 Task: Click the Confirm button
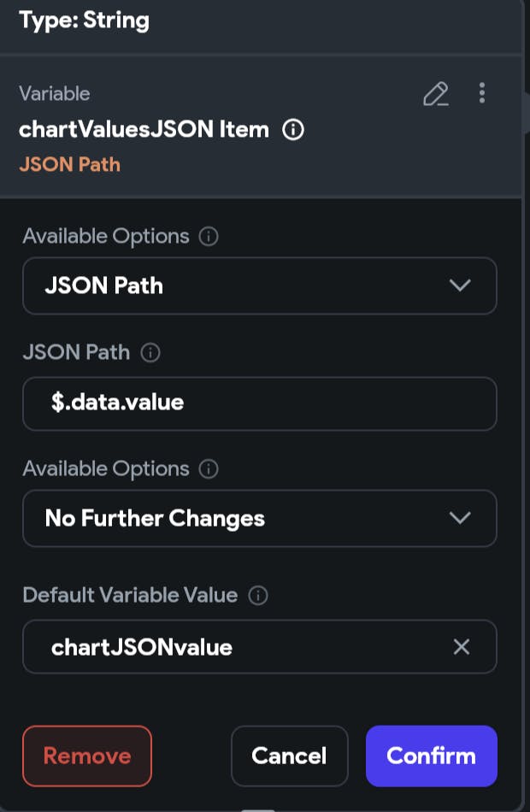click(431, 756)
